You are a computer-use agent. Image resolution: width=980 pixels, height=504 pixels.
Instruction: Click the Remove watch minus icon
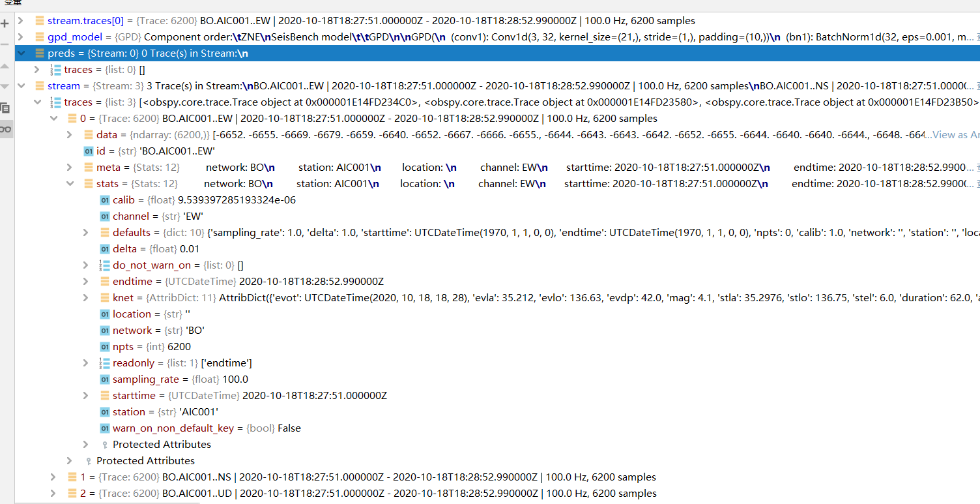point(5,44)
